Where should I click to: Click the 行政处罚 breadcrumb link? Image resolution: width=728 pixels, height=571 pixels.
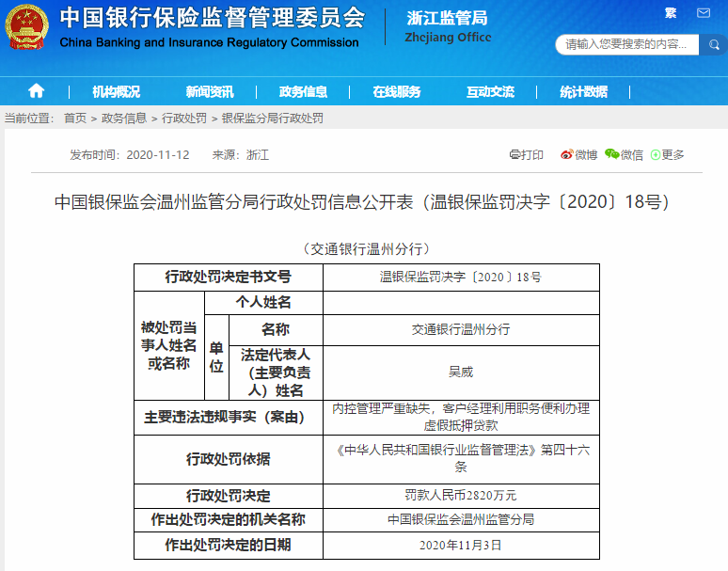(183, 119)
